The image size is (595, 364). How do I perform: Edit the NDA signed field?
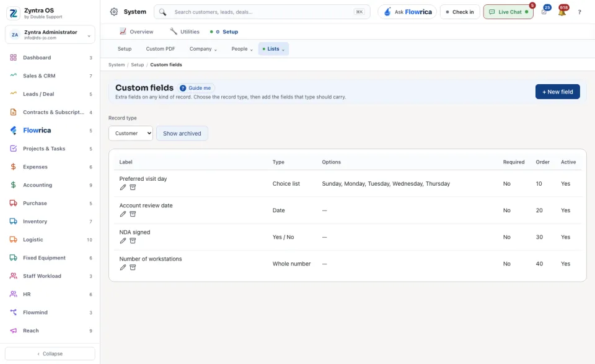123,241
